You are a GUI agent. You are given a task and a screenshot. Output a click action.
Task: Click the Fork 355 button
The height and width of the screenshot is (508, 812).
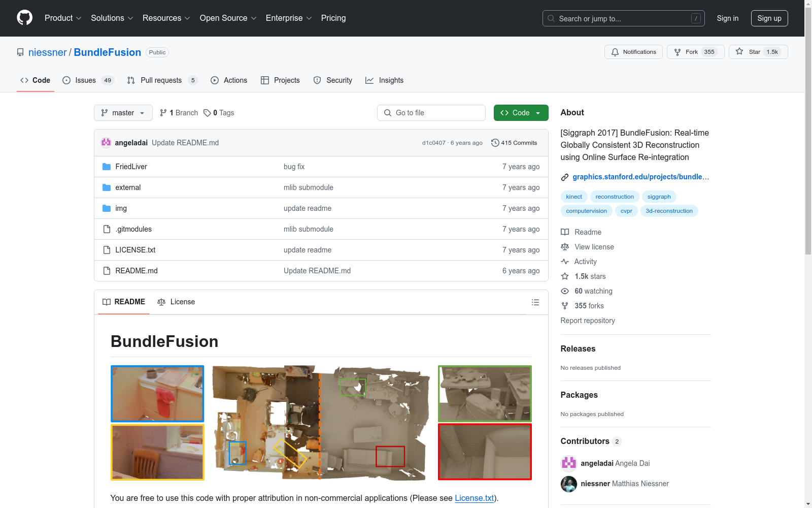696,52
